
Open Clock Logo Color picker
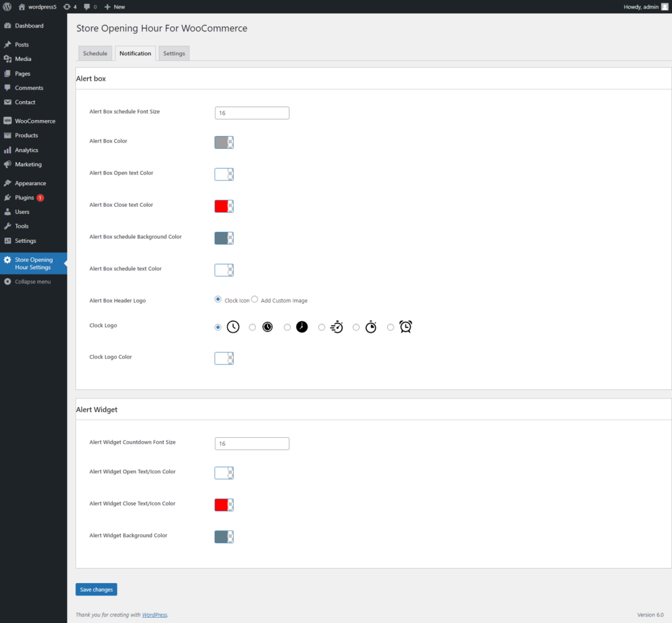(x=224, y=358)
